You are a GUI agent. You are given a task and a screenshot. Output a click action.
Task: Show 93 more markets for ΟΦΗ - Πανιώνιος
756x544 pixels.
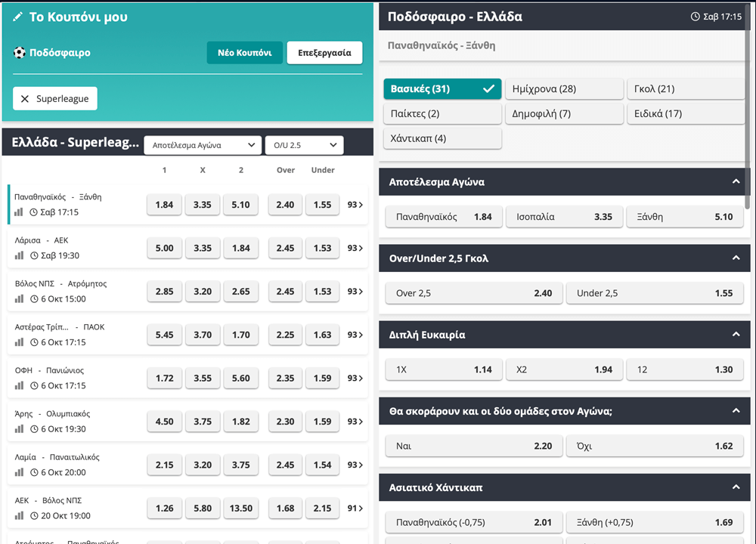pyautogui.click(x=355, y=379)
